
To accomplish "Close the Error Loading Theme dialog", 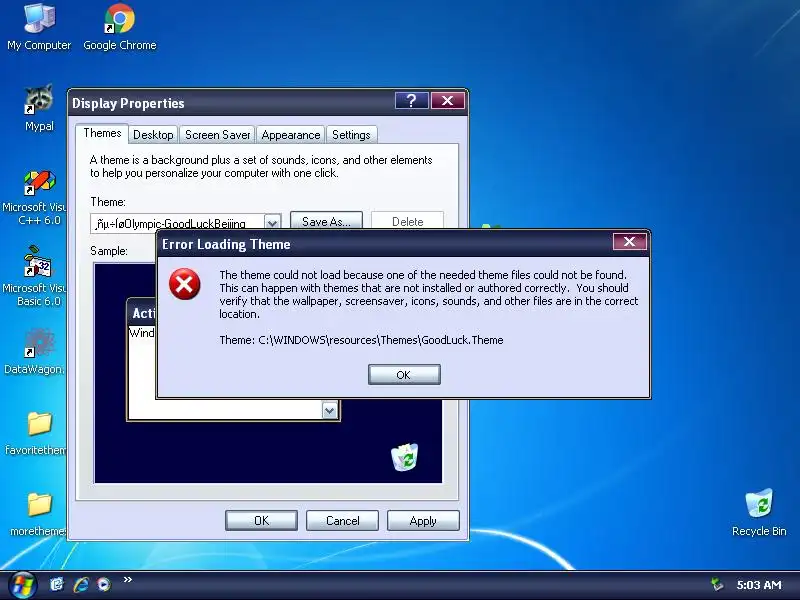I will coord(630,242).
